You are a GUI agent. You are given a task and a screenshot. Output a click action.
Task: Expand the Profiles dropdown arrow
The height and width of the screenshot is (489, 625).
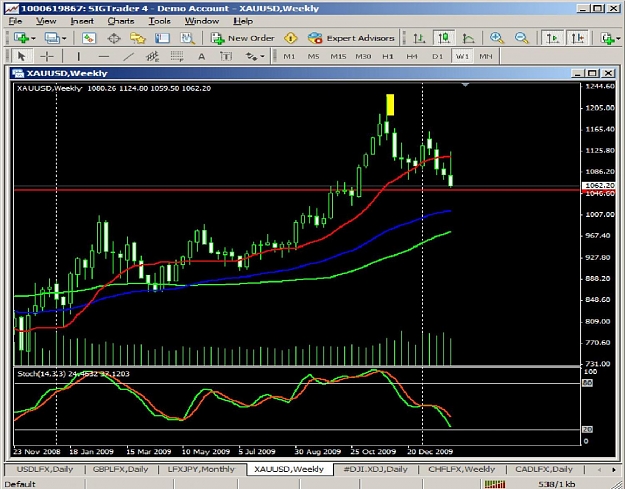[64, 39]
